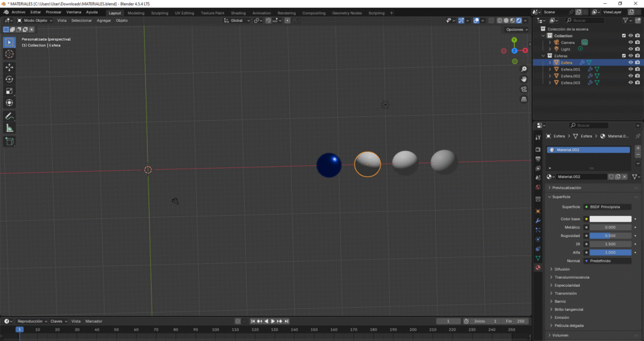The width and height of the screenshot is (644, 341).
Task: Activate the Rotate tool
Action: (9, 79)
